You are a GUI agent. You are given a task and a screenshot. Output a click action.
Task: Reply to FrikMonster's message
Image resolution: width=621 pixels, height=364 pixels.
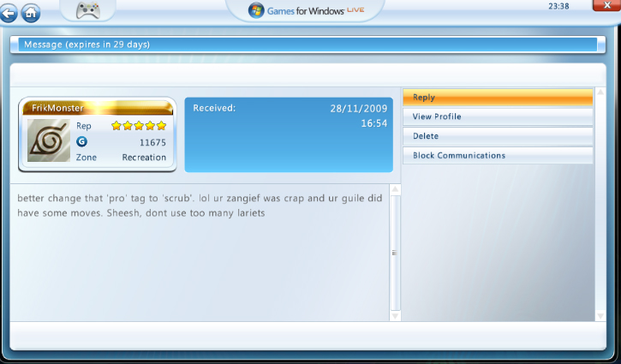498,97
